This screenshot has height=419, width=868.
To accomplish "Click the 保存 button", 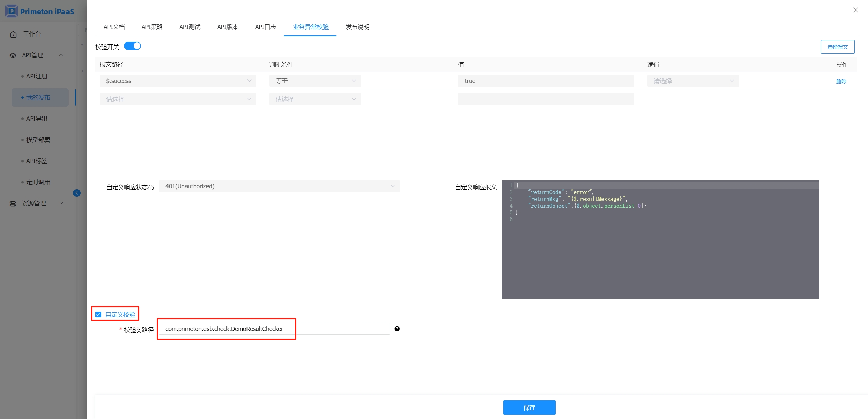I will (529, 407).
